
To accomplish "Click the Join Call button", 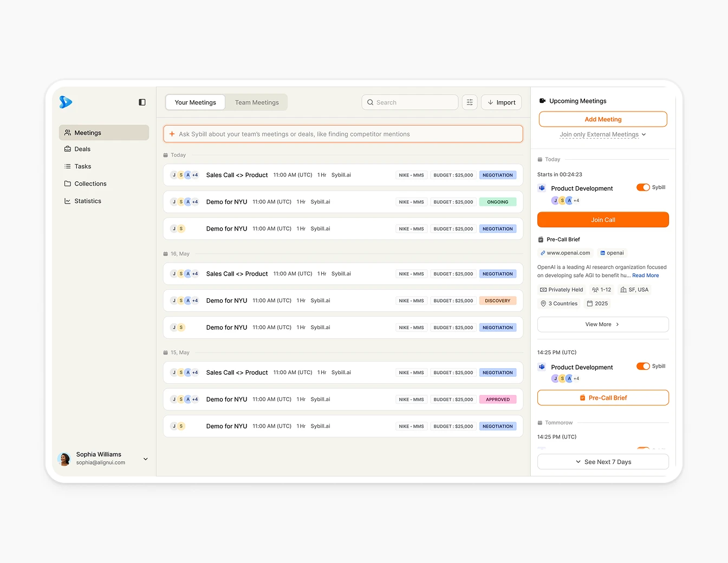I will [603, 219].
